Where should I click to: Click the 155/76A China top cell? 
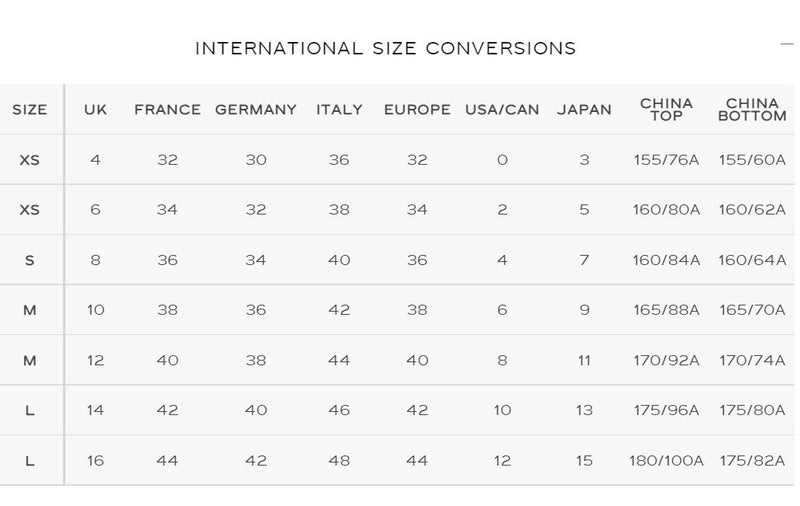pos(666,160)
